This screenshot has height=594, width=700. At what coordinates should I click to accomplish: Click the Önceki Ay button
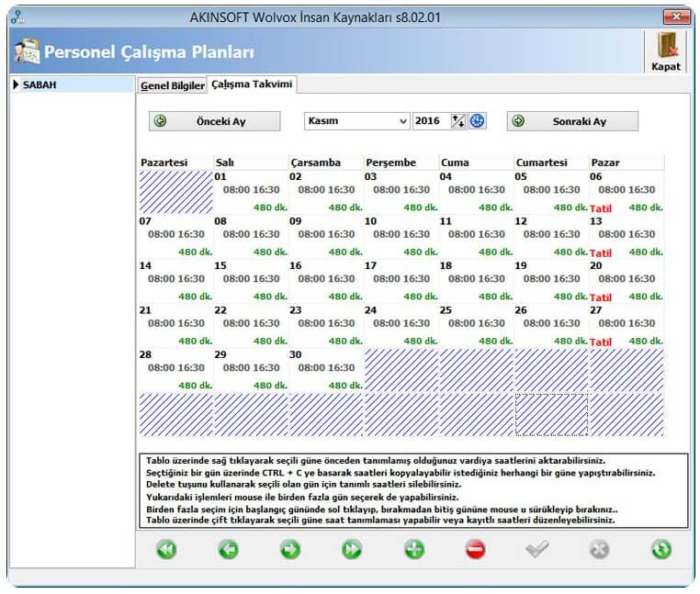215,121
